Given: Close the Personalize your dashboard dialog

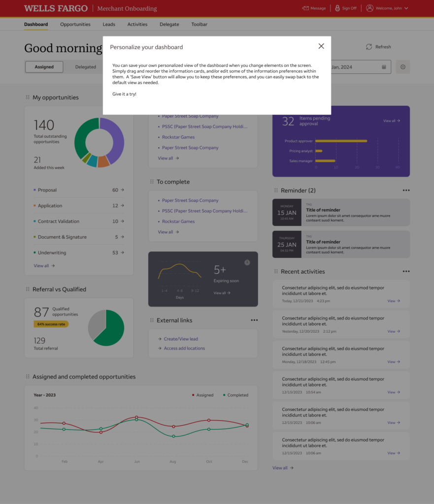Looking at the screenshot, I should point(321,46).
